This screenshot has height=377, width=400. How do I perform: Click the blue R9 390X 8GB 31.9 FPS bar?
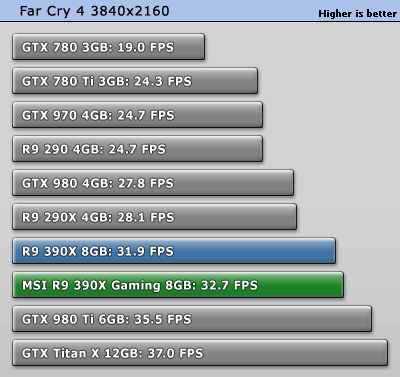pyautogui.click(x=174, y=251)
